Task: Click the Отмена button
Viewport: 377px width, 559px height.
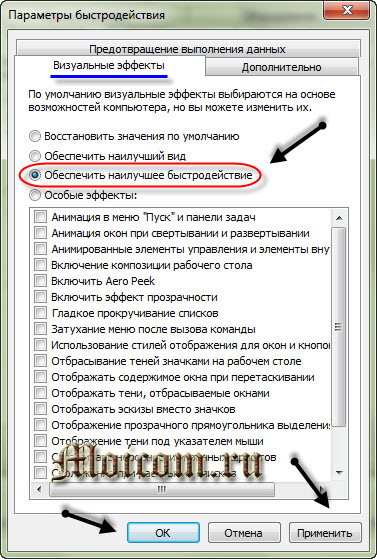Action: (x=244, y=533)
